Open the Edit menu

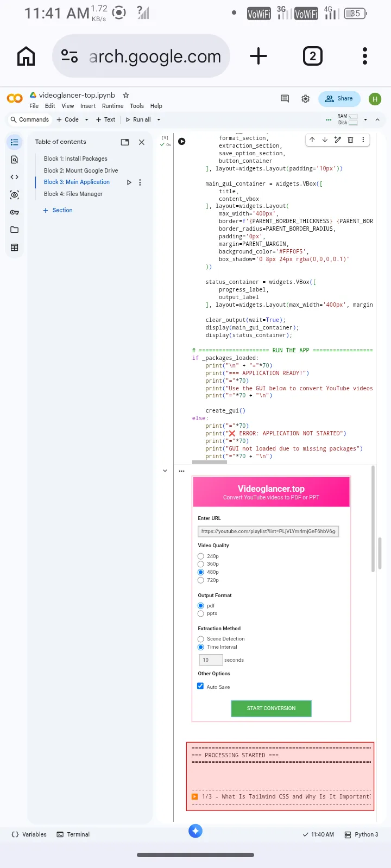[50, 106]
